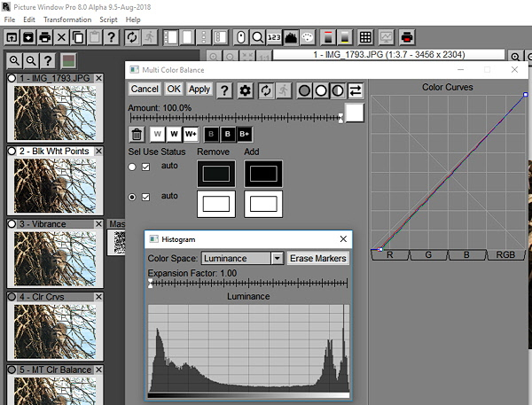Click the Expansion Factor slider track
Image resolution: width=532 pixels, height=405 pixels.
(x=248, y=283)
